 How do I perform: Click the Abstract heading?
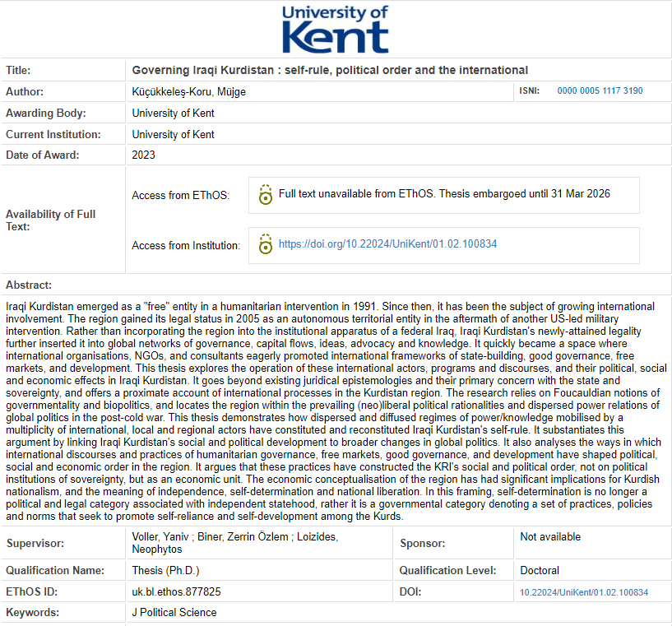click(29, 285)
